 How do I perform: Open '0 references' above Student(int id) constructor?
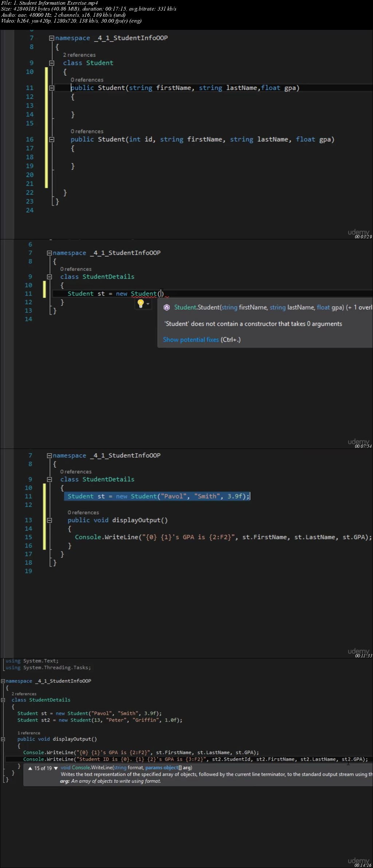click(87, 131)
